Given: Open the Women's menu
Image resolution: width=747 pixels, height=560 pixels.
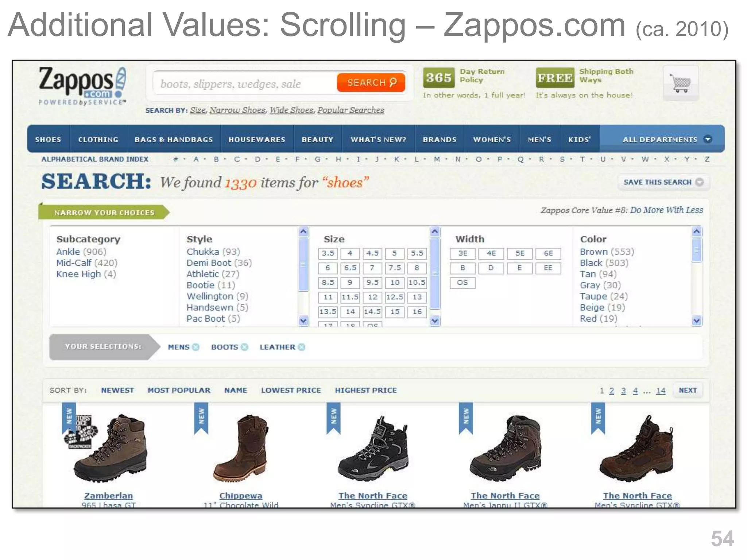Looking at the screenshot, I should [492, 139].
